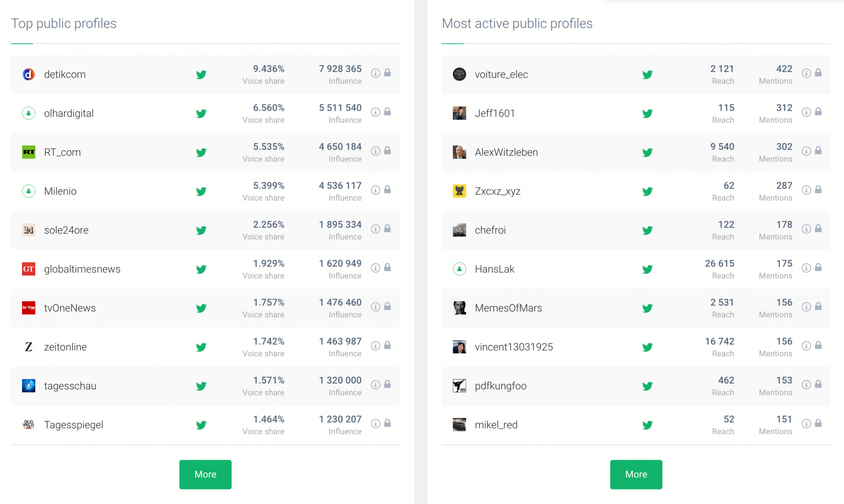Open RT_com's Twitter bird icon
844x504 pixels.
[201, 152]
